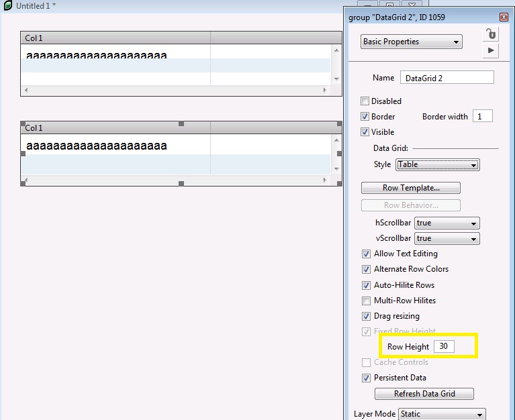Open the Basic Properties dropdown

[x=411, y=42]
